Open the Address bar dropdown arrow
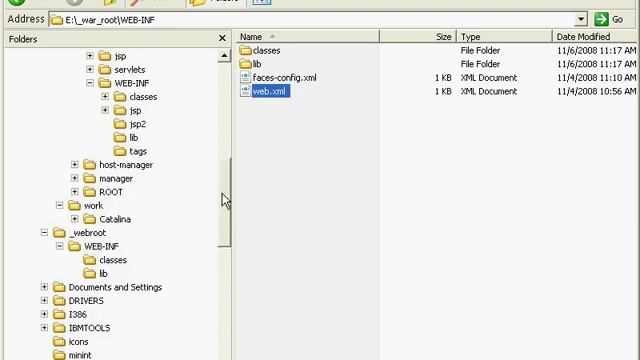 [580, 19]
